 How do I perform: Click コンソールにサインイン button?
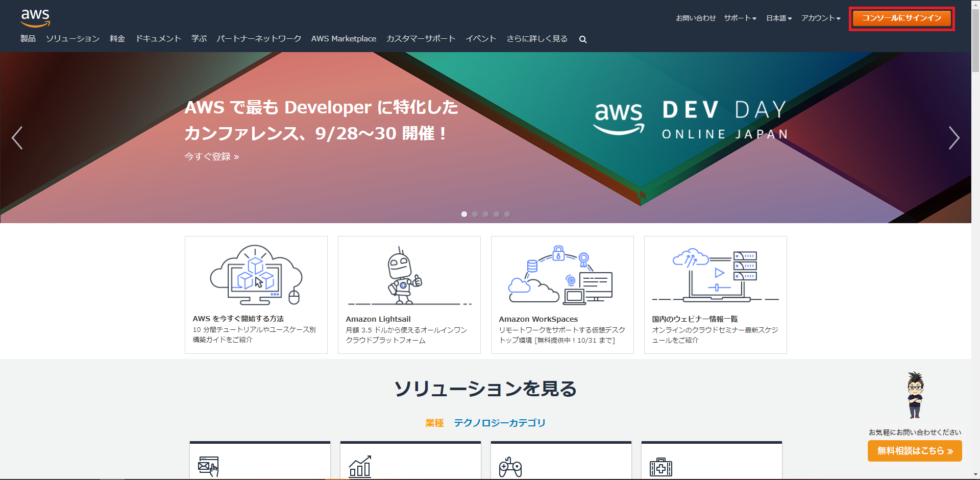pyautogui.click(x=901, y=18)
